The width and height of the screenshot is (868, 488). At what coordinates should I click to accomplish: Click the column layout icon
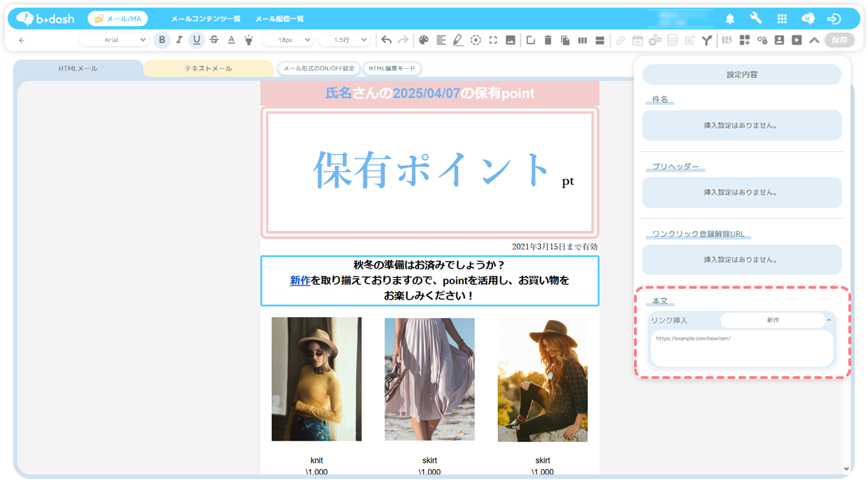pyautogui.click(x=583, y=40)
